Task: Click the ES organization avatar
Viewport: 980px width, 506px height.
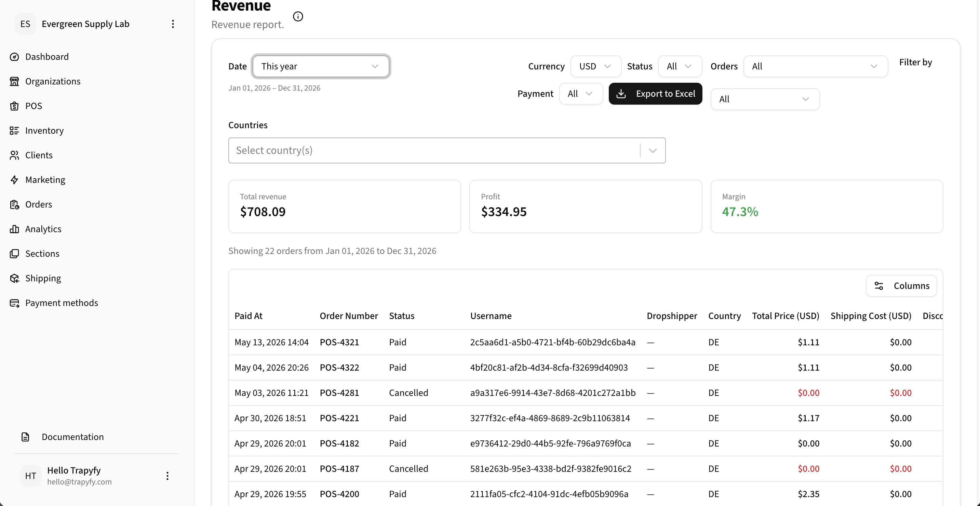Action: click(26, 24)
